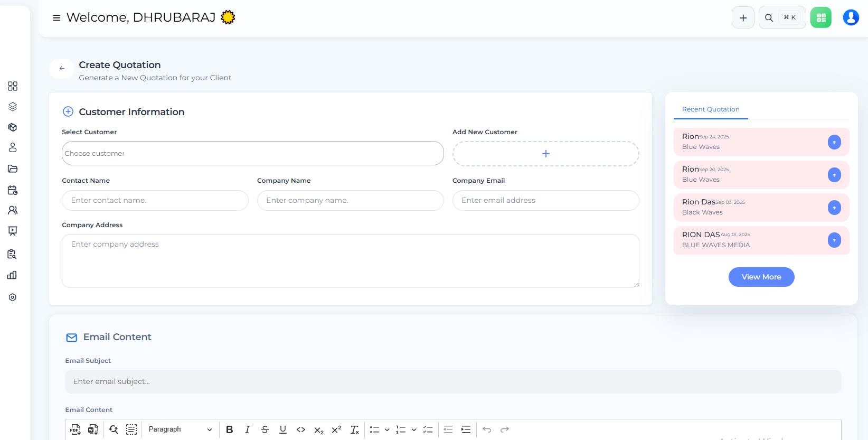868x440 pixels.
Task: Click the select all editor tool
Action: point(131,429)
